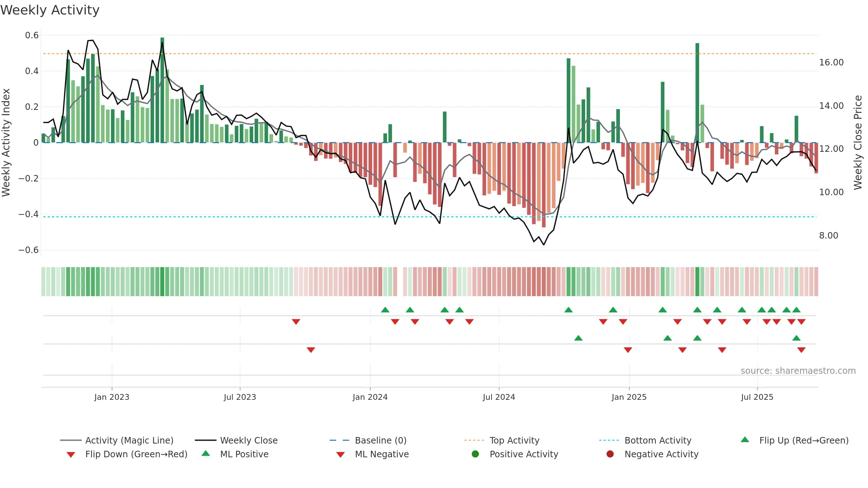
Task: Click the only Flip Down marker in 2023
Action: 296,322
